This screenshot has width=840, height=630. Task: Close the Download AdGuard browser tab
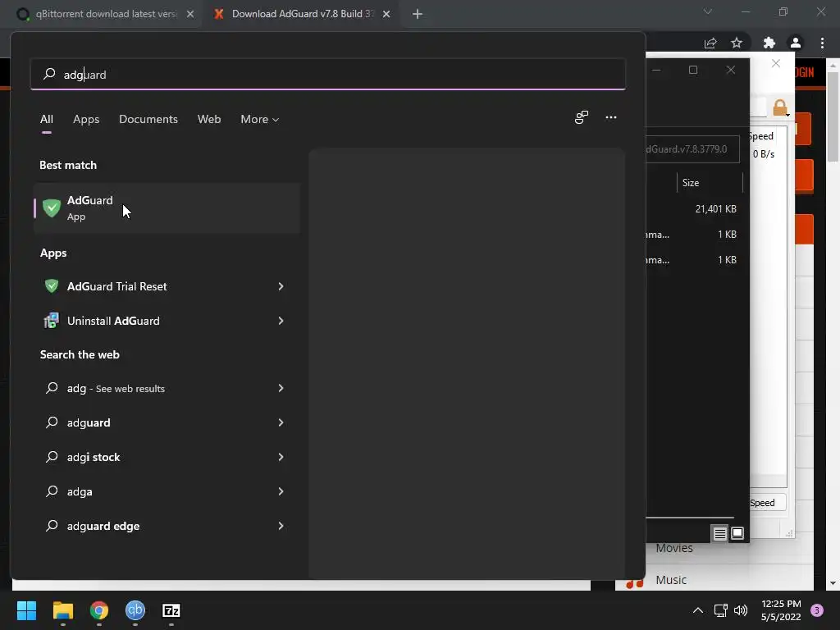[x=386, y=14]
